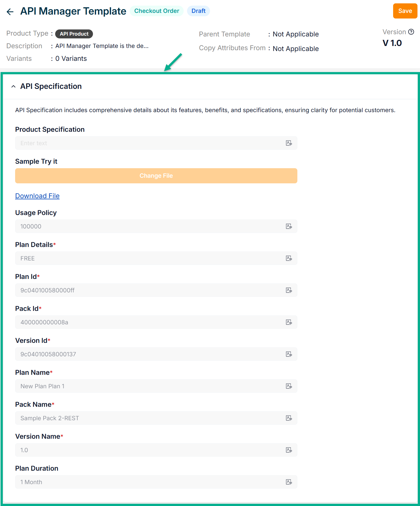The image size is (420, 506).
Task: Click the API Product type badge
Action: point(74,34)
